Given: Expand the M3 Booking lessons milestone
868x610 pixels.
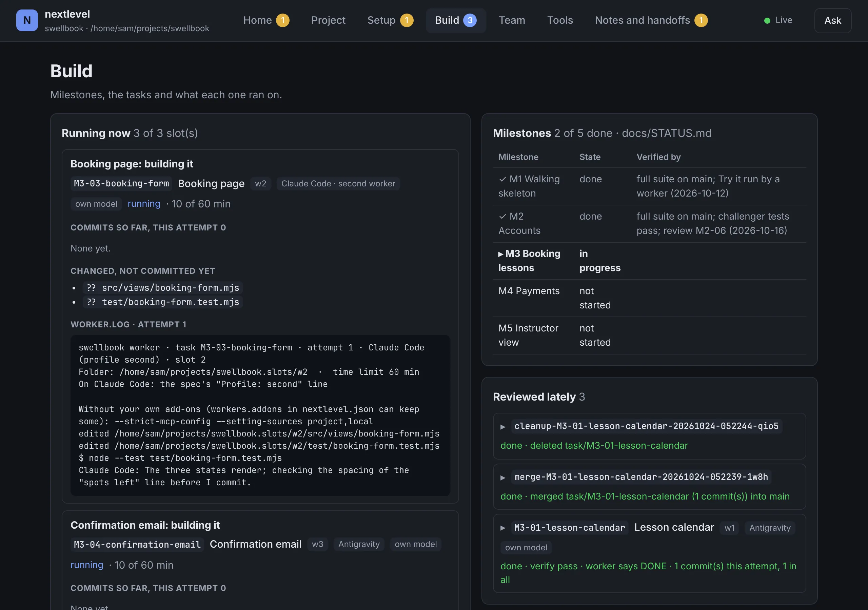Looking at the screenshot, I should point(500,254).
